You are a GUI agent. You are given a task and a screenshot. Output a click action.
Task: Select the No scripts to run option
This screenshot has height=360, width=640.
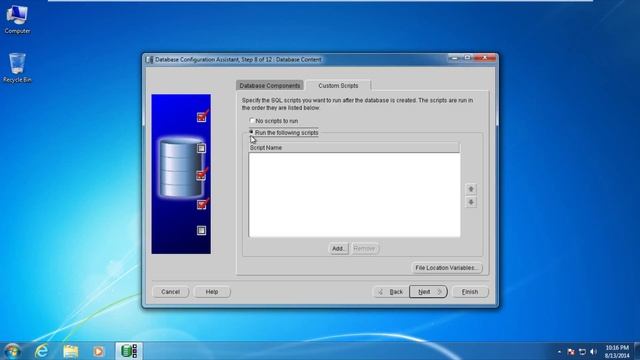[x=274, y=121]
